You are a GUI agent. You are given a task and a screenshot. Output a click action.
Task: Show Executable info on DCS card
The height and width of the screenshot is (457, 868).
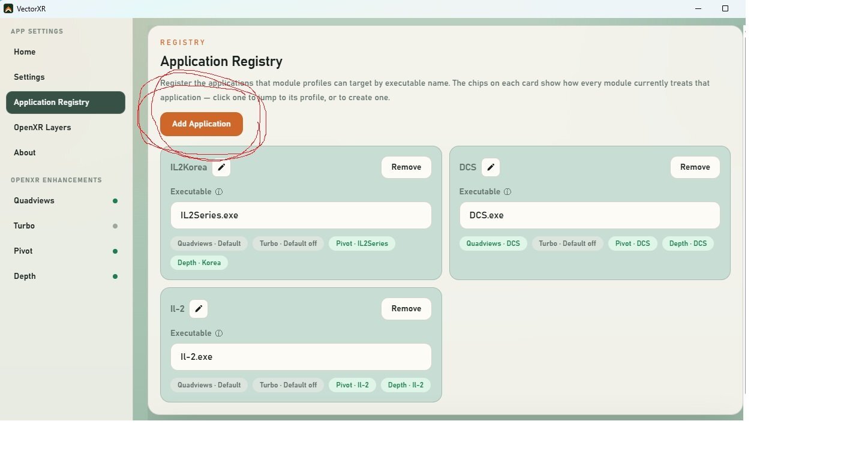(507, 192)
